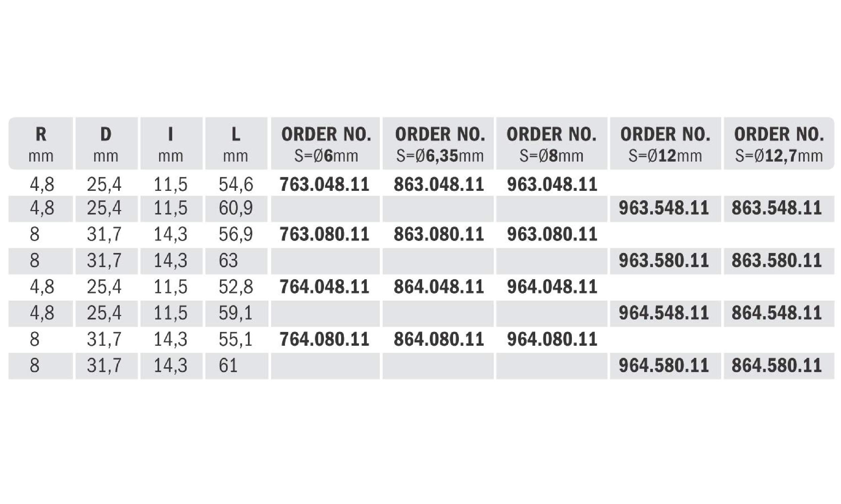Viewport: 841px width, 504px height.
Task: Select the ORDER NO. S=Ø6,35mm header
Action: pyautogui.click(x=439, y=143)
